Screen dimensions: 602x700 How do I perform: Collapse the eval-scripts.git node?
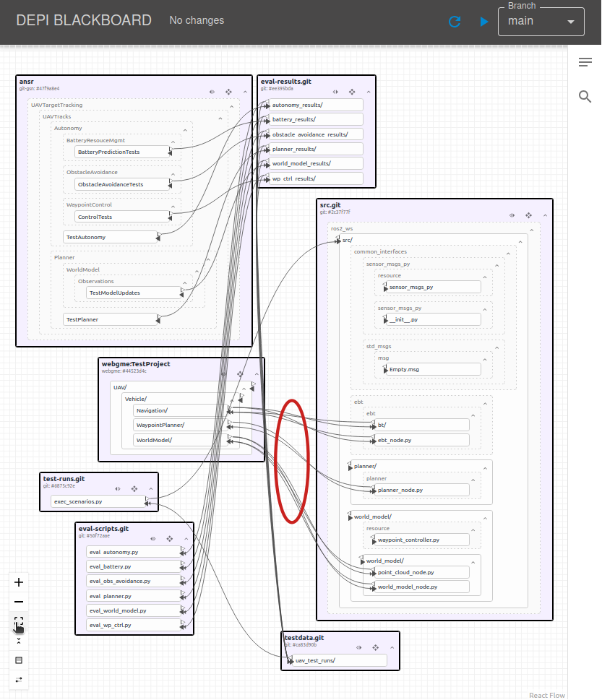186,540
